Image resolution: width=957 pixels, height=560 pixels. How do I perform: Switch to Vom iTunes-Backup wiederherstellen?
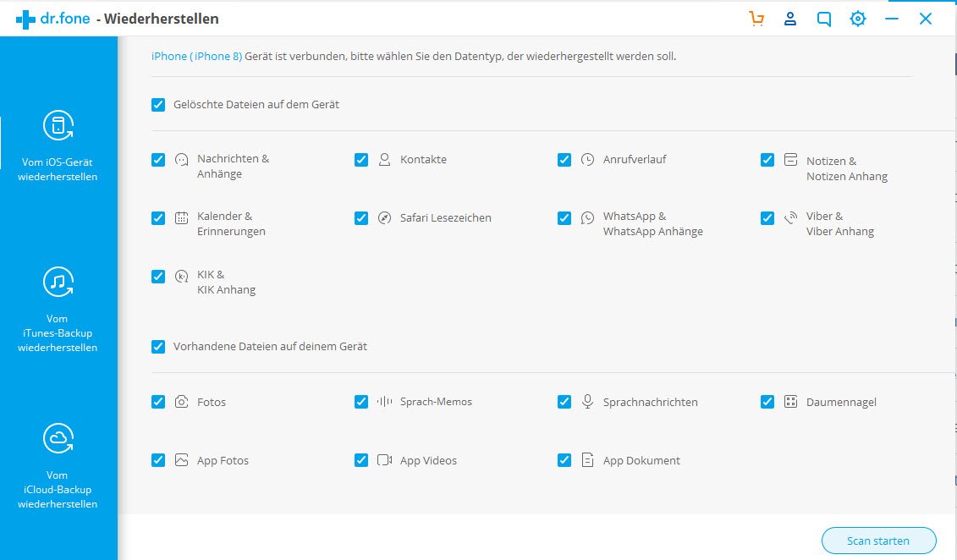pos(58,309)
